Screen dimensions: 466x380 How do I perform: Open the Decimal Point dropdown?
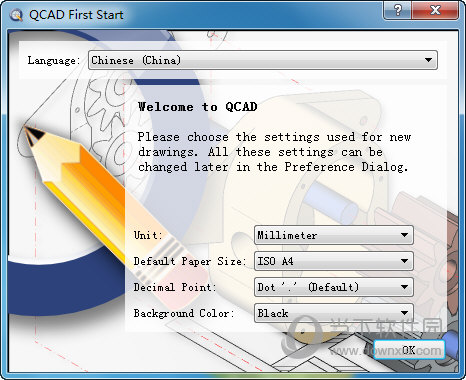pos(334,287)
